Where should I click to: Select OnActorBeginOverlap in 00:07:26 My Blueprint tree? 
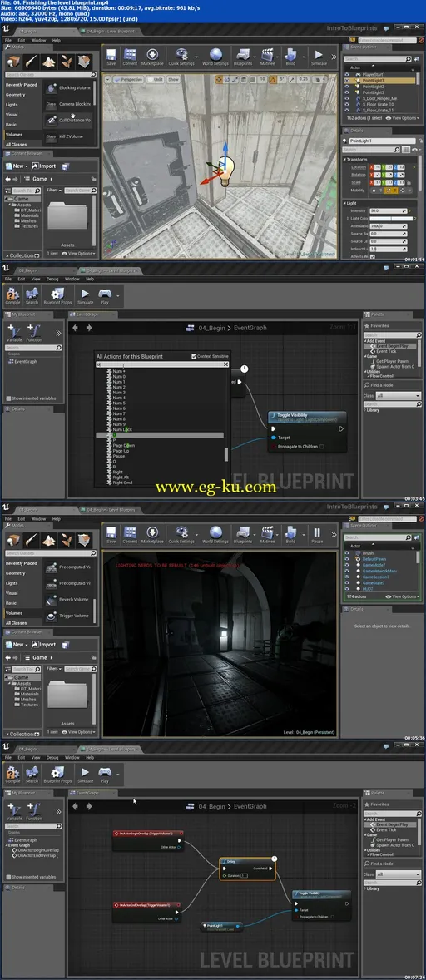pos(35,850)
